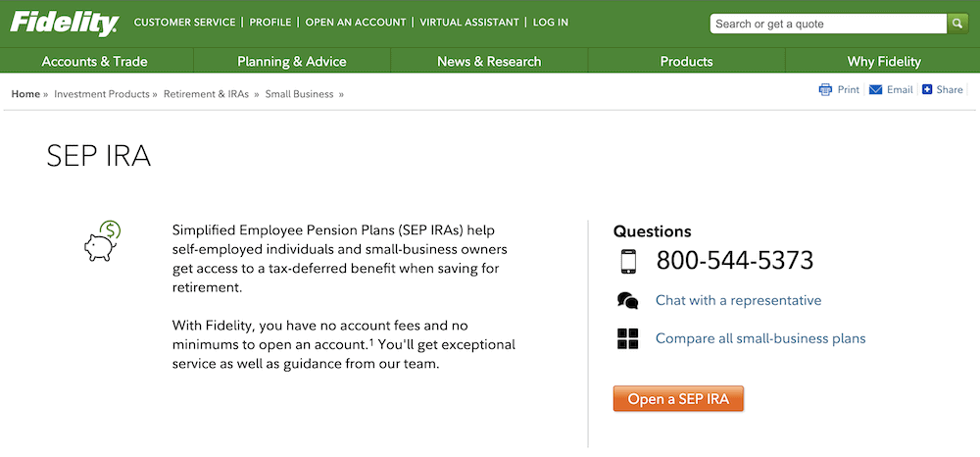Navigate to Retirement & IRAs breadcrumb
The height and width of the screenshot is (457, 980).
pos(207,94)
